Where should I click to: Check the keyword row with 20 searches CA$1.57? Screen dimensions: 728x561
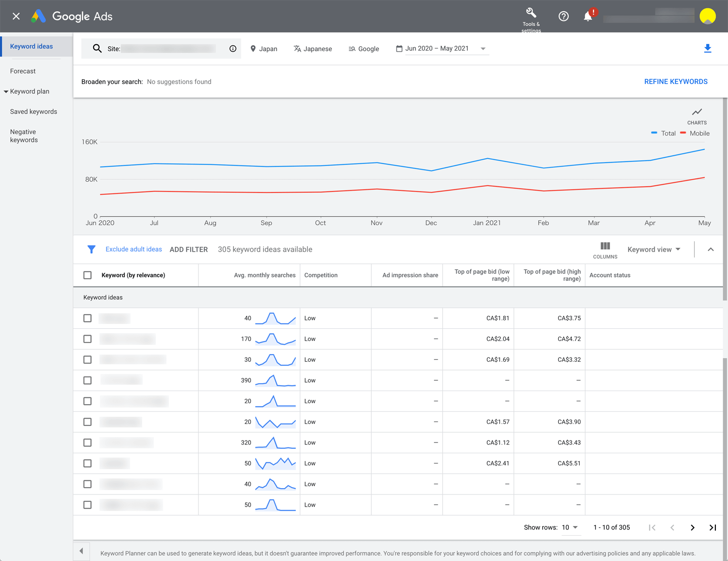(x=87, y=422)
